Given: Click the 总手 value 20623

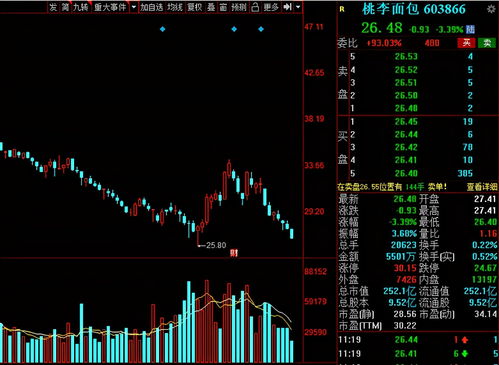Looking at the screenshot, I should (404, 245).
